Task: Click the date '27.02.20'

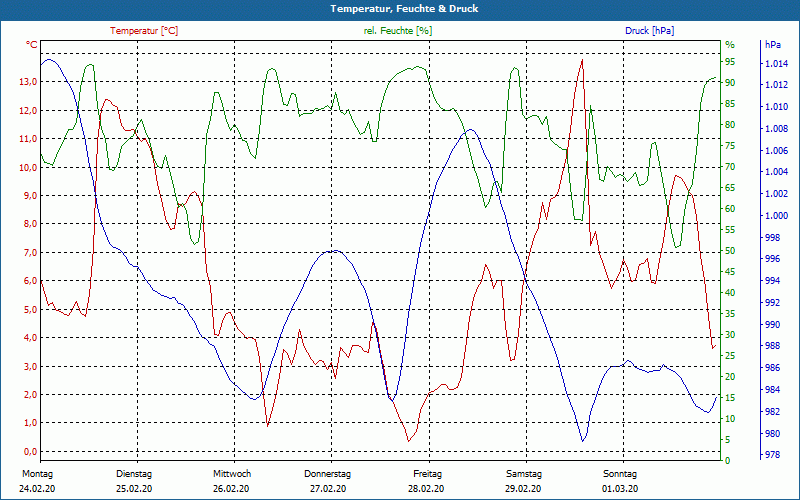Action: point(328,489)
